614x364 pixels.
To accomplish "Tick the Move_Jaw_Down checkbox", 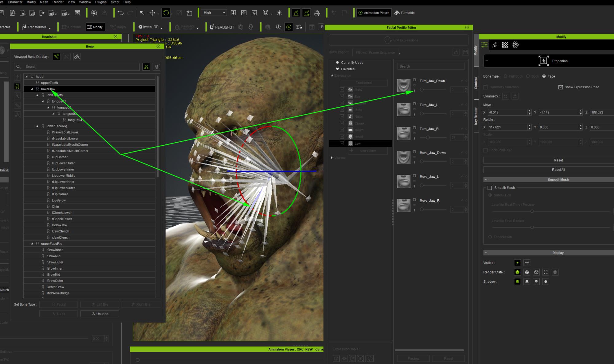I will click(x=414, y=152).
